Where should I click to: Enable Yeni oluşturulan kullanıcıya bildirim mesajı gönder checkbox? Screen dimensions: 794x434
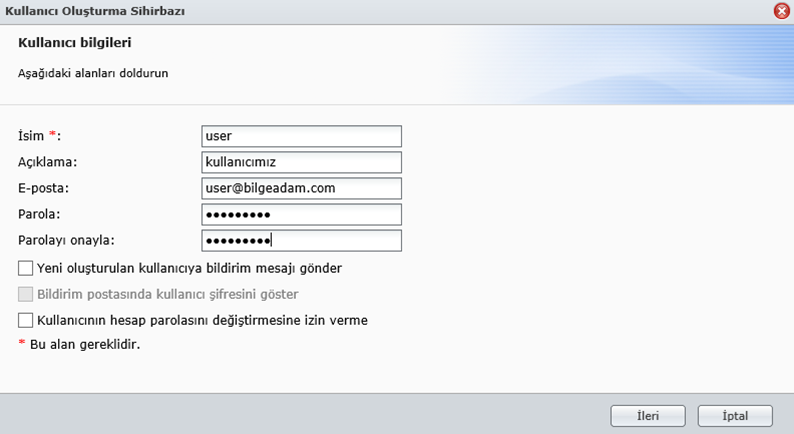click(25, 268)
